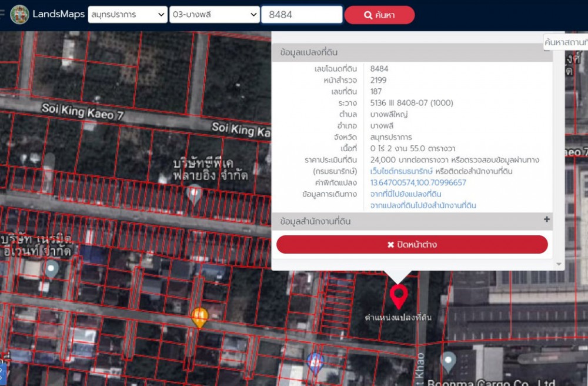Click the grey marker near Boonma Cargo
The image size is (588, 386).
pyautogui.click(x=448, y=360)
